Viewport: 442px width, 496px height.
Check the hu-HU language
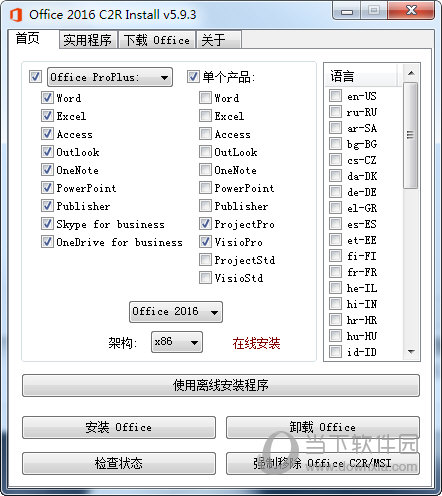tap(335, 335)
